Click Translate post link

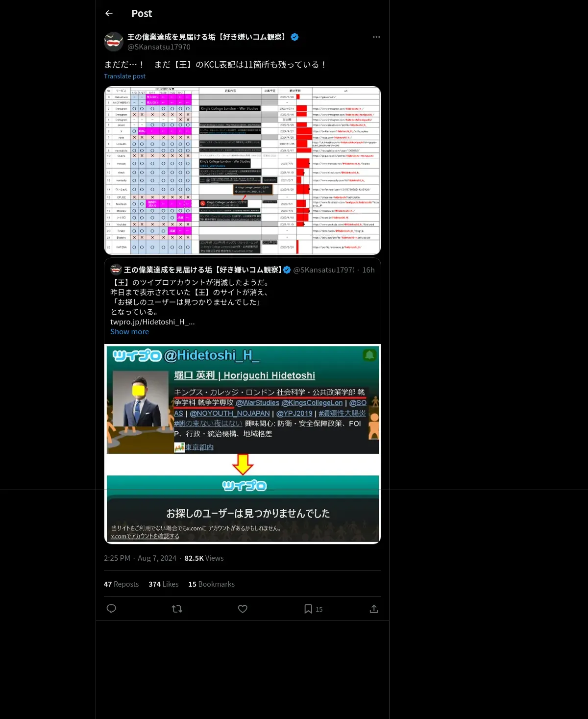tap(124, 76)
